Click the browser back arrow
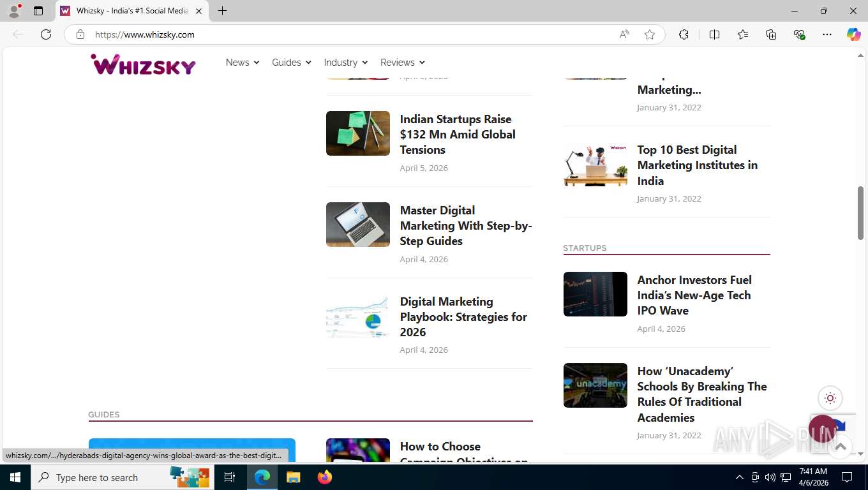This screenshot has height=490, width=868. (18, 34)
